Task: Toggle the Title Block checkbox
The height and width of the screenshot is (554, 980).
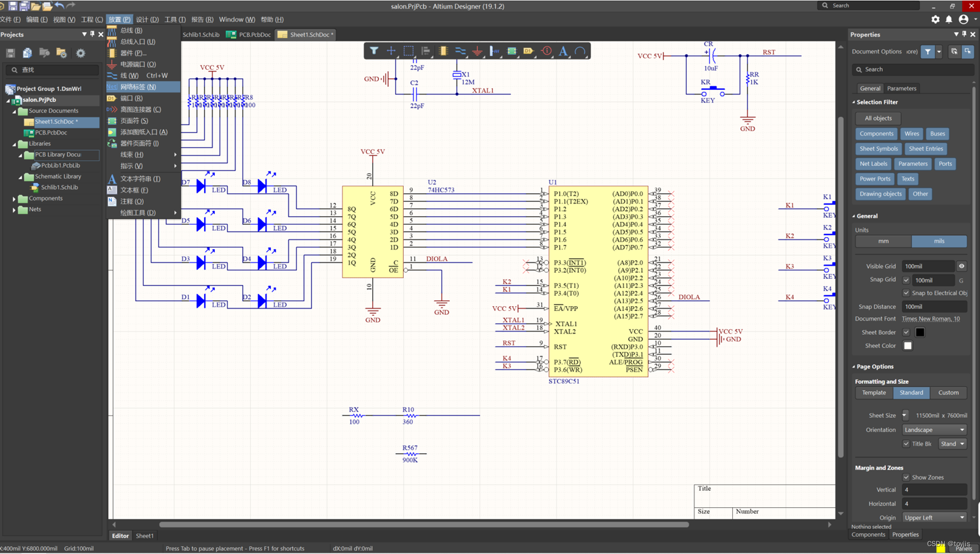Action: click(906, 443)
